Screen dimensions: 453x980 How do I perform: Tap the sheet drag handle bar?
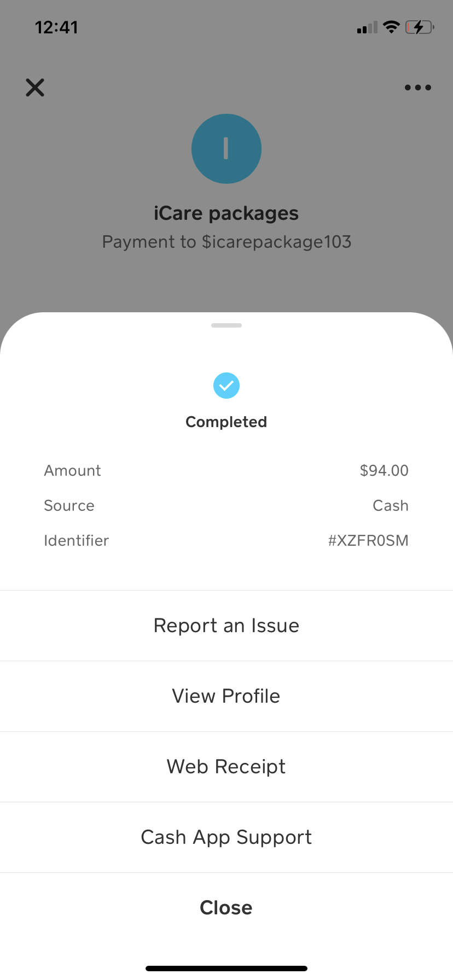click(x=226, y=325)
